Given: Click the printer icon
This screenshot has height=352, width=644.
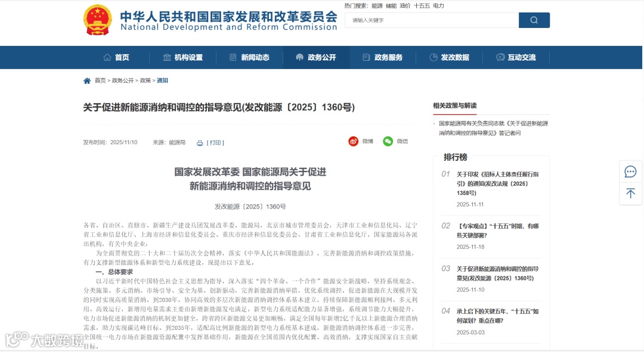Looking at the screenshot, I should (200, 143).
